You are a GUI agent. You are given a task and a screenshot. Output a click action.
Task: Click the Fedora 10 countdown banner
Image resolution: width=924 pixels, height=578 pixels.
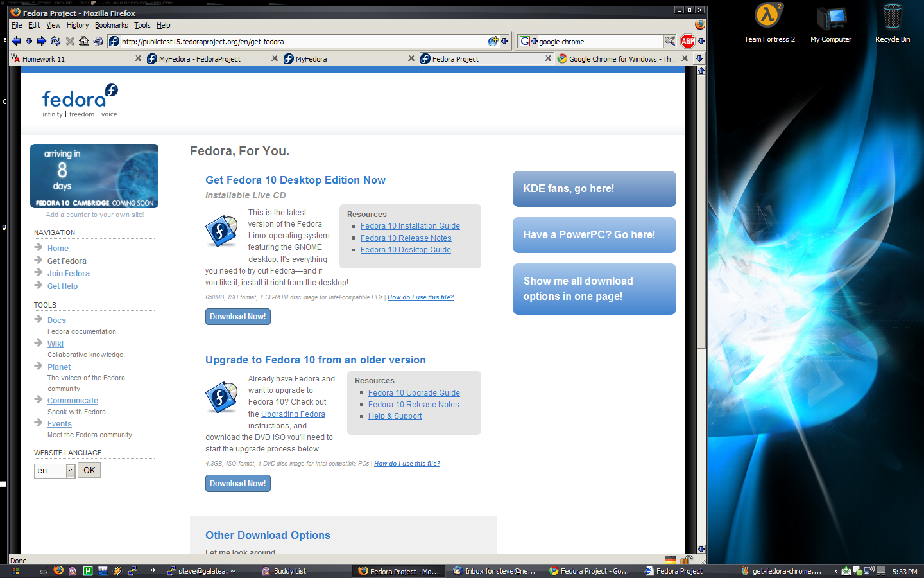pyautogui.click(x=94, y=176)
